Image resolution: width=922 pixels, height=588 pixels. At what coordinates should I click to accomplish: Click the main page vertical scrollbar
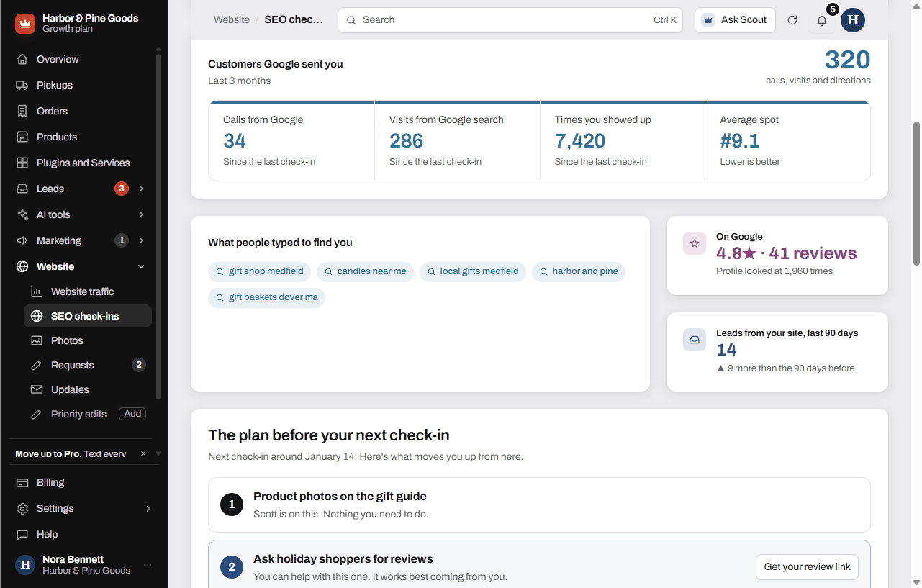point(916,194)
